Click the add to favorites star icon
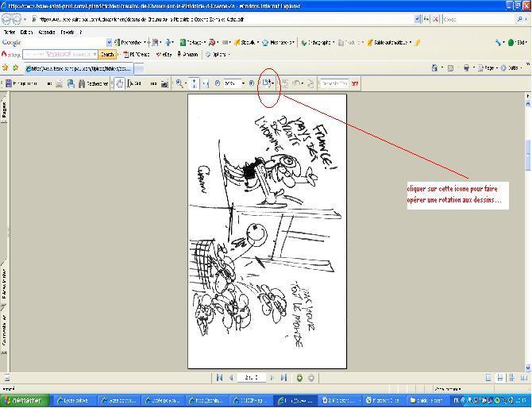The height and width of the screenshot is (408, 532). point(15,67)
